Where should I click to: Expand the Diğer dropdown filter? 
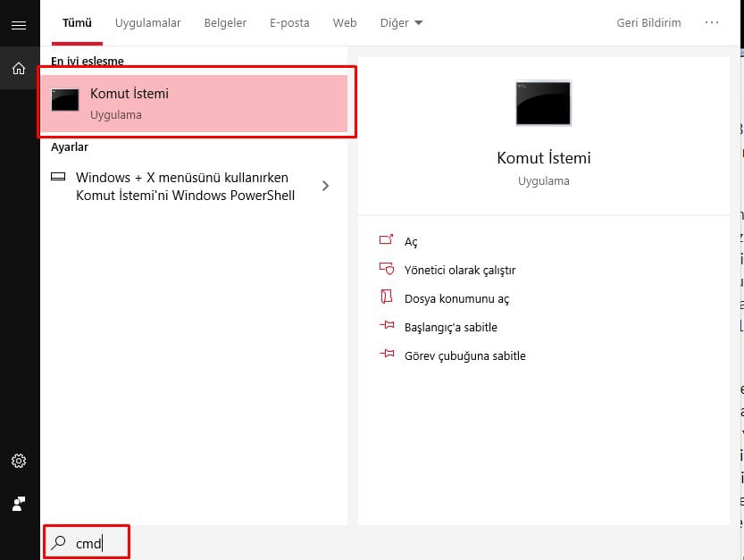click(x=399, y=22)
